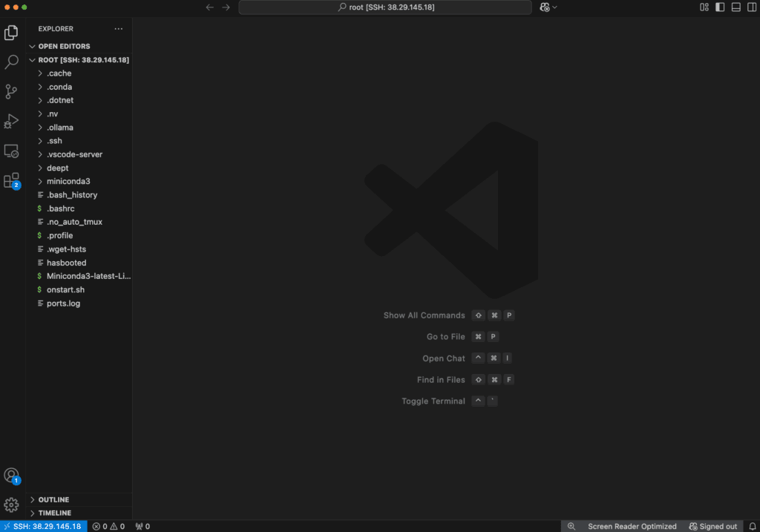Expand the Outline section
This screenshot has height=532, width=760.
click(x=79, y=499)
